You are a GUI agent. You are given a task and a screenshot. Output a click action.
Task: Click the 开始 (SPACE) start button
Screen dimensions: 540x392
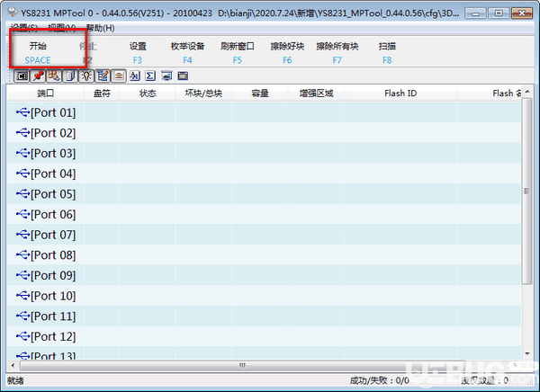pyautogui.click(x=38, y=53)
